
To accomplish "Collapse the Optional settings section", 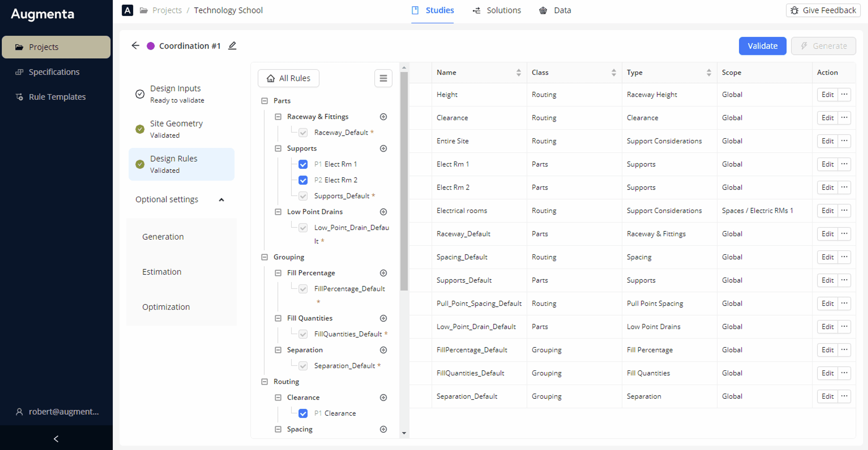I will 221,199.
